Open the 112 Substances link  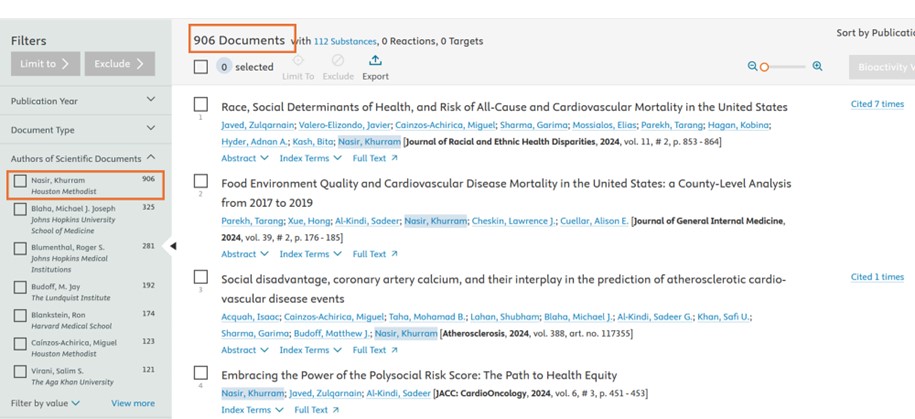pyautogui.click(x=345, y=41)
